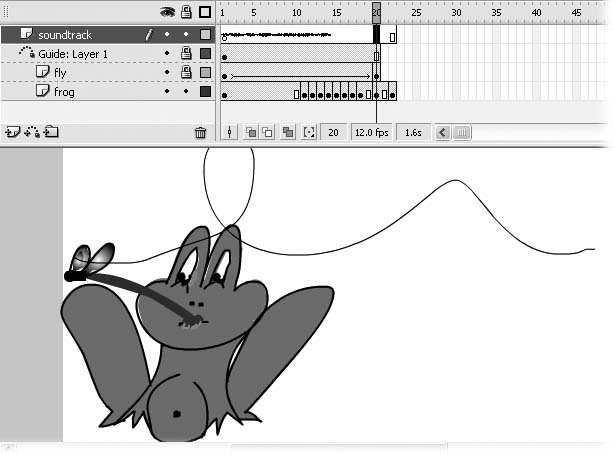This screenshot has width=614, height=455.
Task: Click the Delete Layer trash icon
Action: tap(200, 132)
